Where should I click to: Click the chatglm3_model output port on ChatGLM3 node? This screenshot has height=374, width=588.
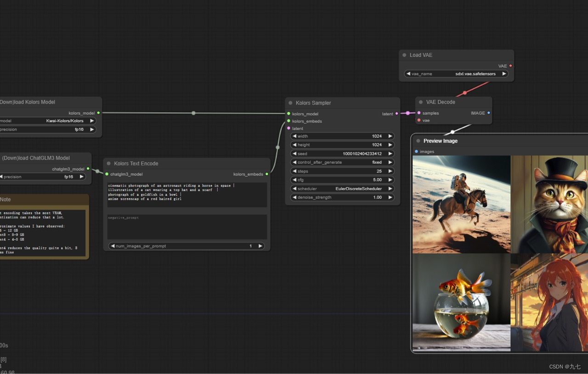coord(88,169)
